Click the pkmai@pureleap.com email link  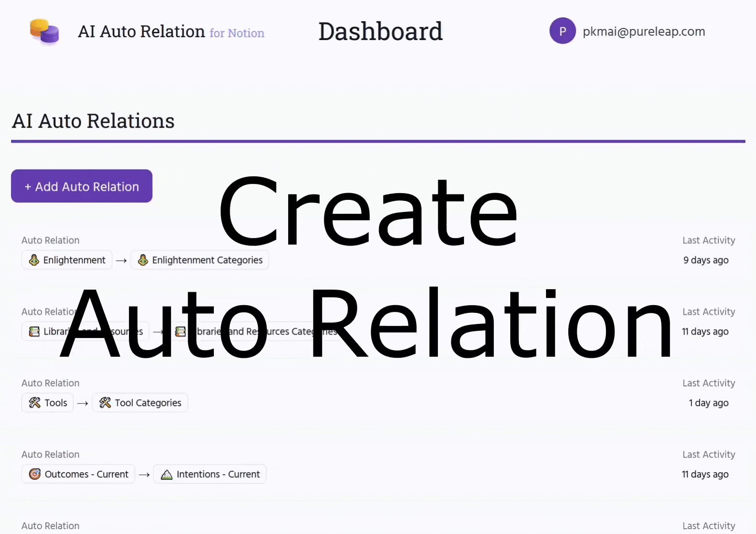pyautogui.click(x=643, y=31)
